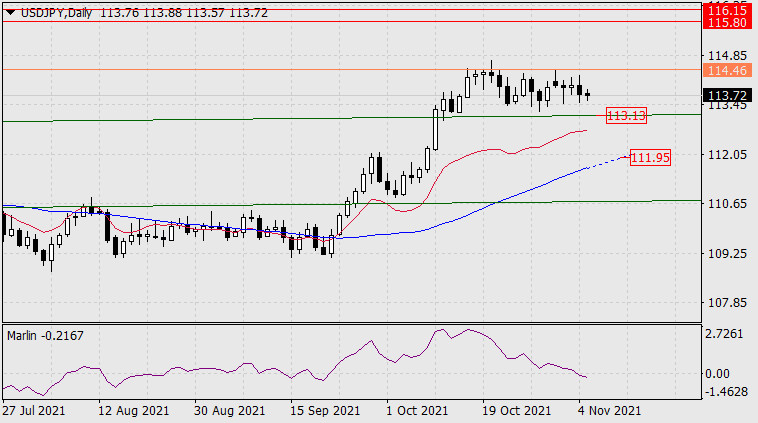The width and height of the screenshot is (758, 423).
Task: Click the boxed 111.95 target level
Action: [651, 158]
